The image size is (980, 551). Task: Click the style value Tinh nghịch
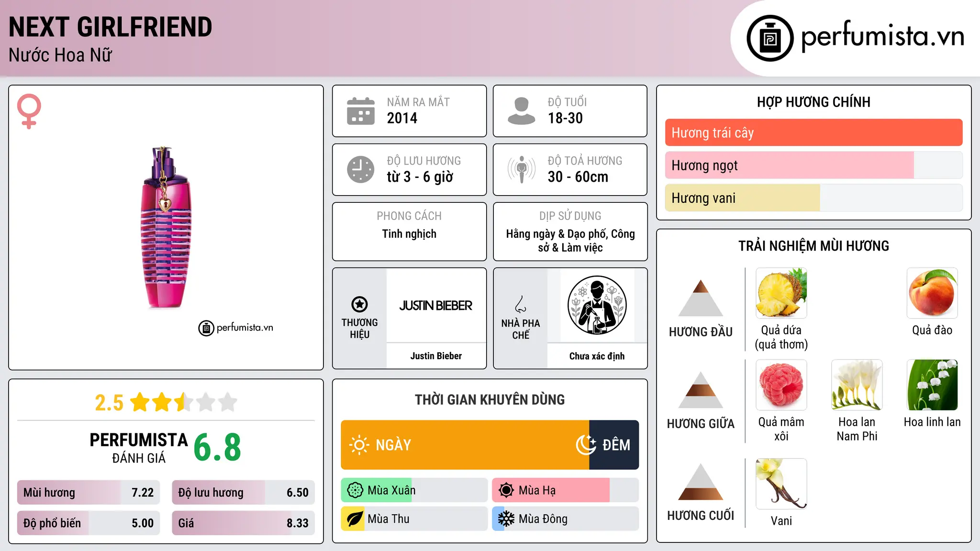pos(409,234)
